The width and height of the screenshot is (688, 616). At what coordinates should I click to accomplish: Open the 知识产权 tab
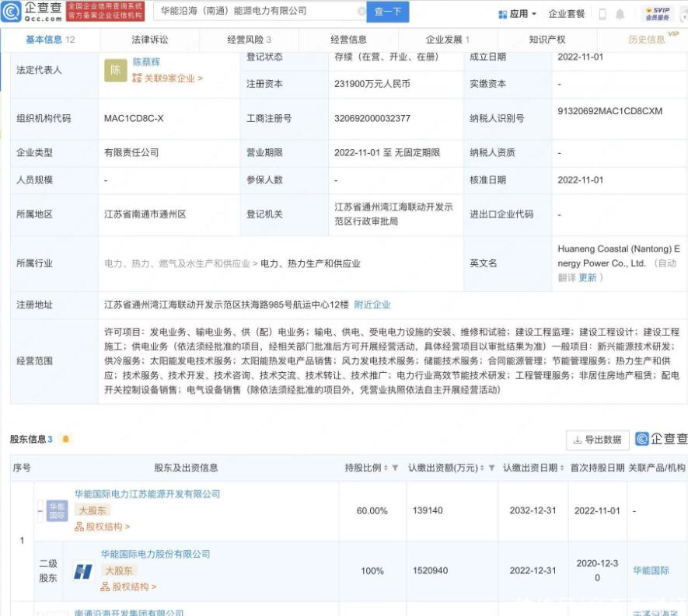547,38
